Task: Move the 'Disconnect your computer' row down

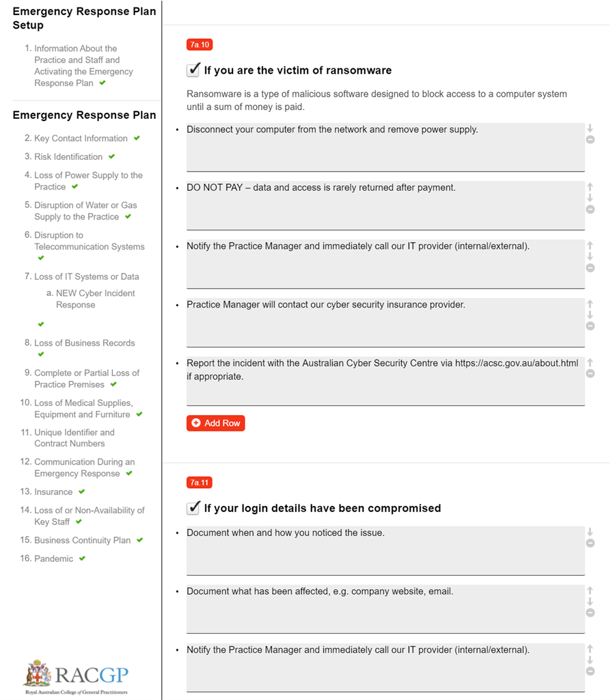Action: point(590,128)
